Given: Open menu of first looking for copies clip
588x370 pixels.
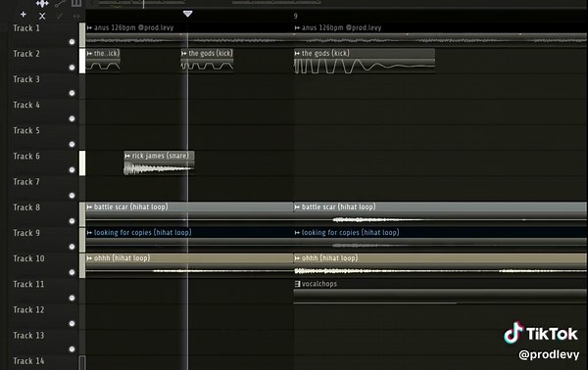Looking at the screenshot, I should click(x=89, y=233).
